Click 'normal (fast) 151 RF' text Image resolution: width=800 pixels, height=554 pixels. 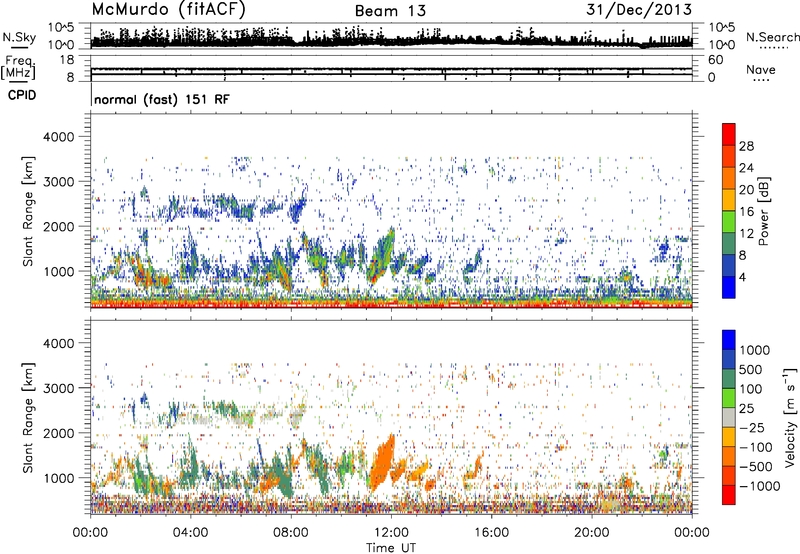[x=162, y=99]
